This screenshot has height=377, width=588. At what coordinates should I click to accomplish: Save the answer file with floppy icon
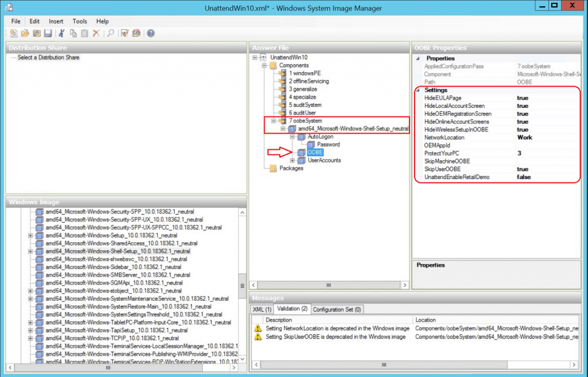pos(48,33)
